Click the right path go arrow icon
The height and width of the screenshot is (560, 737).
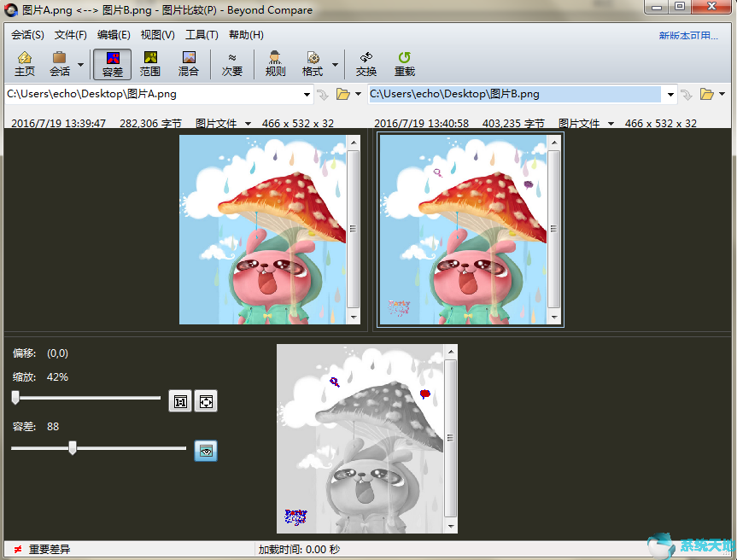[687, 95]
